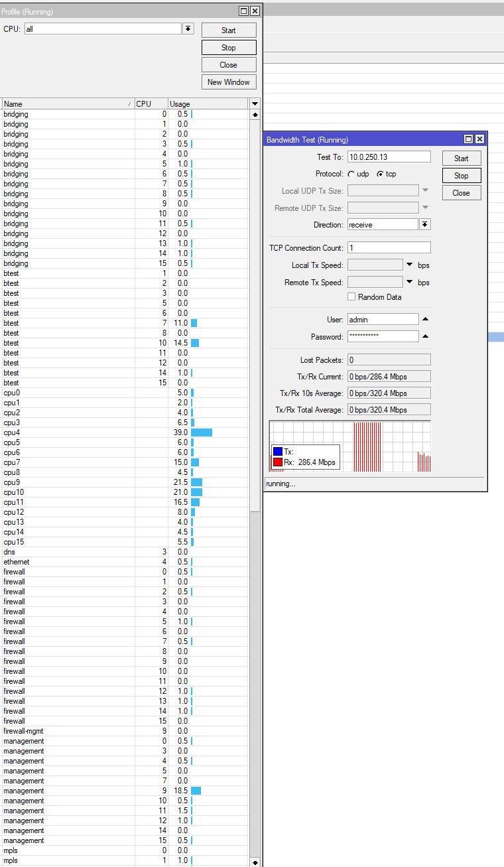
Task: Enable the Random Data checkbox
Action: [x=352, y=297]
